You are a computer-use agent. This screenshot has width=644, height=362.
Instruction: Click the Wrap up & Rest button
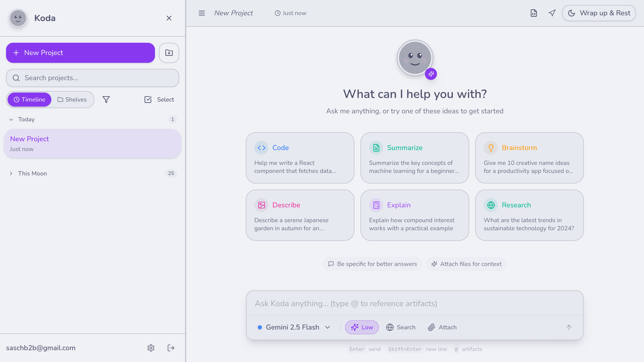coord(599,13)
